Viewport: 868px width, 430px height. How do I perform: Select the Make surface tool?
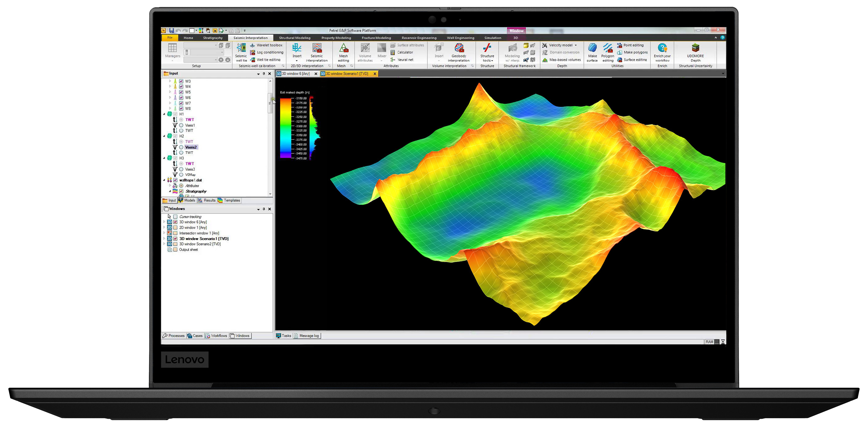(x=592, y=52)
